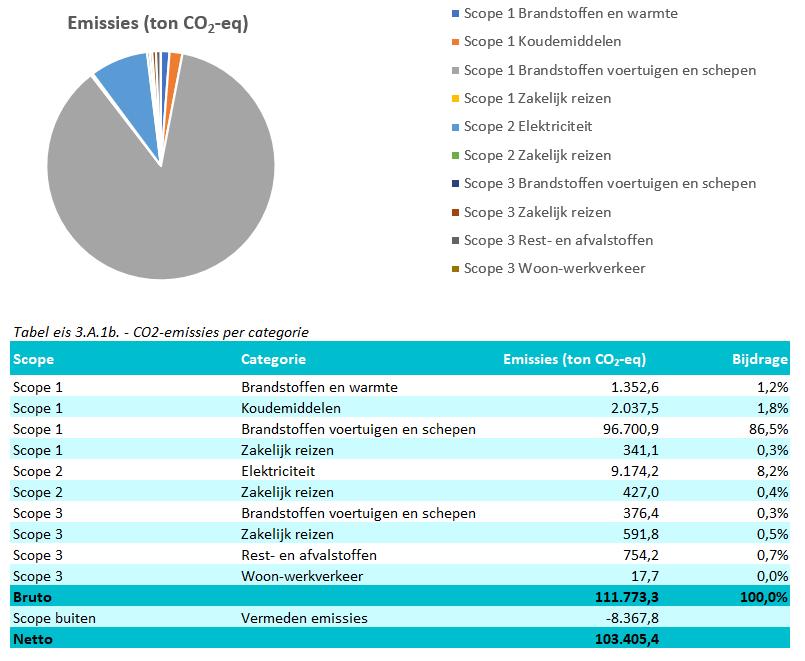
Task: Select the value 9.174,2
Action: tap(635, 471)
